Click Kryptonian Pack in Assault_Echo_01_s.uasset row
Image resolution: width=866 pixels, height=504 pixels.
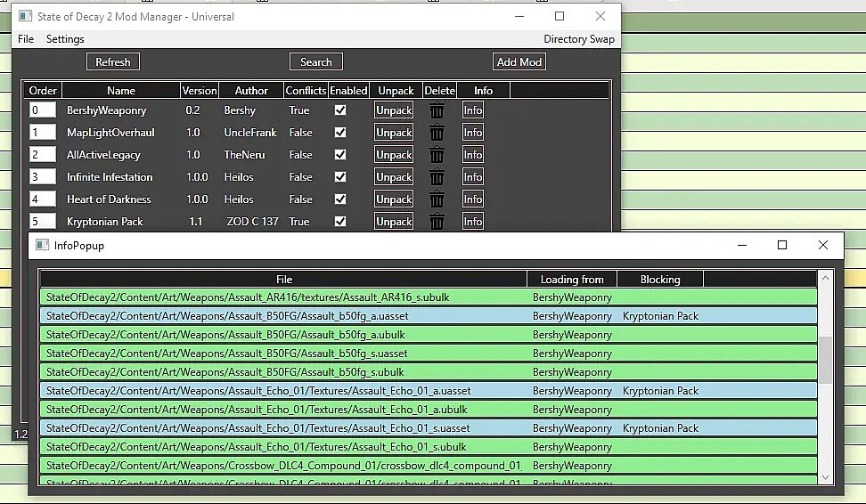[660, 428]
